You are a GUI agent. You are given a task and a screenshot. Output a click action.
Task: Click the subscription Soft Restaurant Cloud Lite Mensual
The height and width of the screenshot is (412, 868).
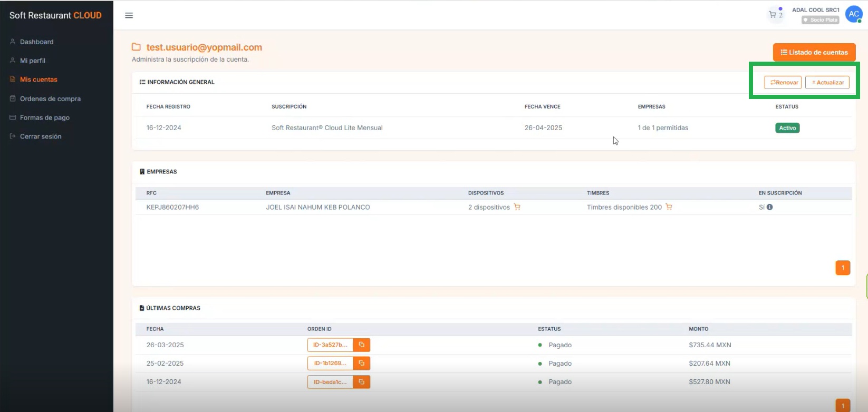point(327,127)
